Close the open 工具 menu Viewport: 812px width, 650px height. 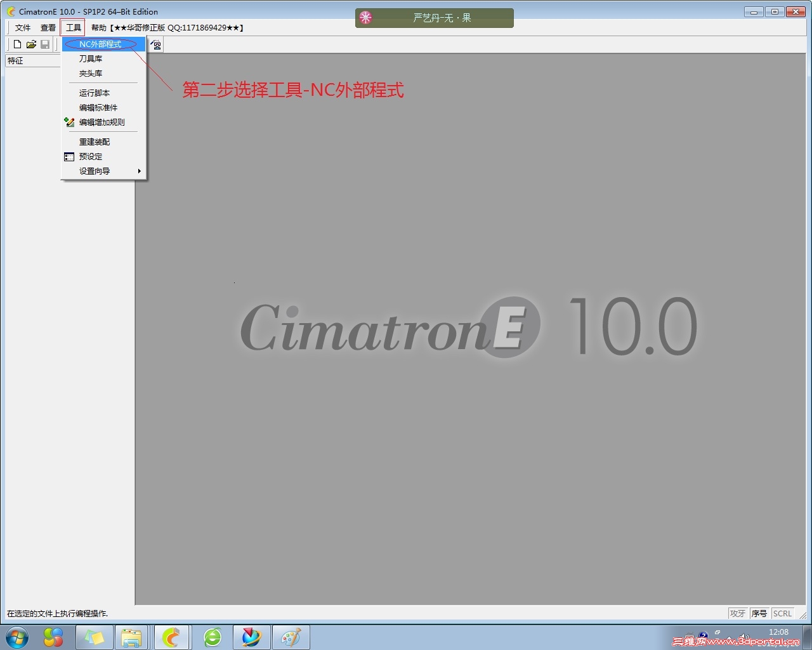click(74, 28)
